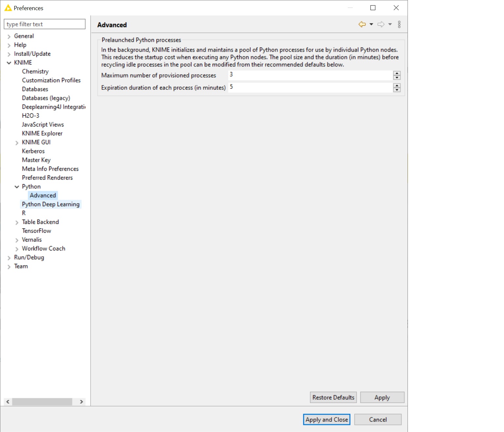Select the Team preferences entry
This screenshot has width=504, height=432.
21,266
